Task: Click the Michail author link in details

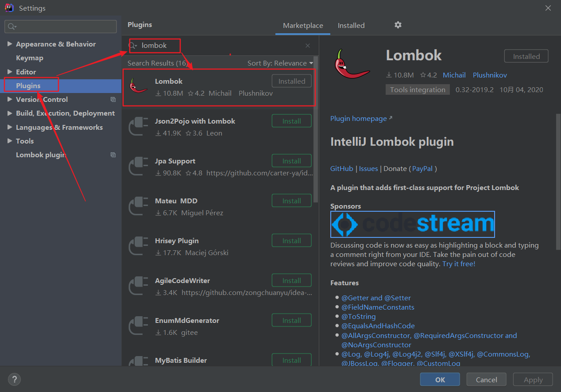Action: pos(454,75)
